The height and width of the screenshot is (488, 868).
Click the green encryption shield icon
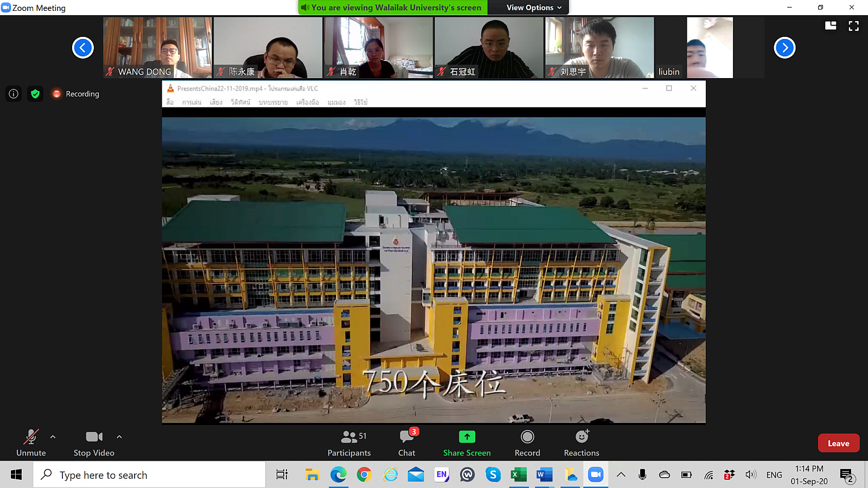(x=35, y=94)
